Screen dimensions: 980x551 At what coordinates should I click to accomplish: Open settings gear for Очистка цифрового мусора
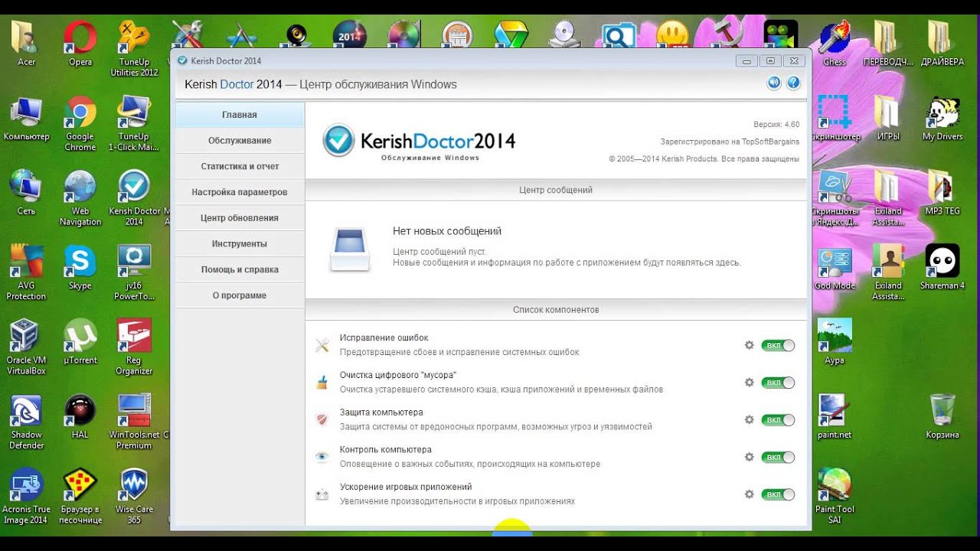coord(750,383)
